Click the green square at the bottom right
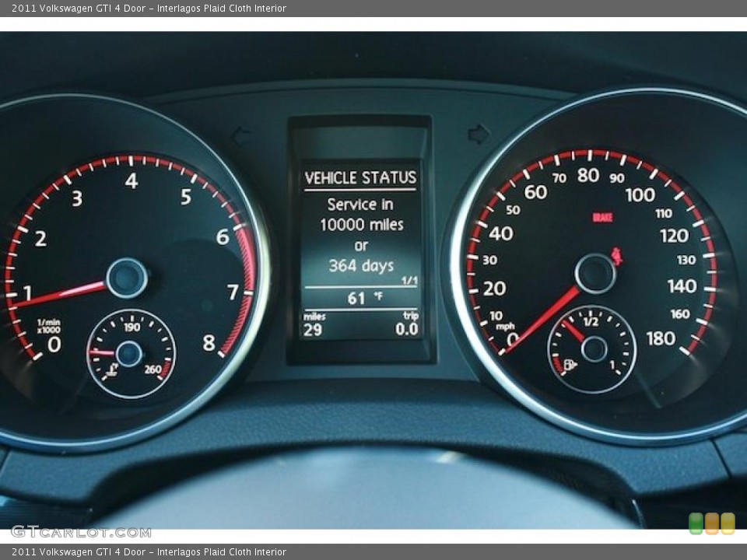The width and height of the screenshot is (747, 560). coord(696,523)
